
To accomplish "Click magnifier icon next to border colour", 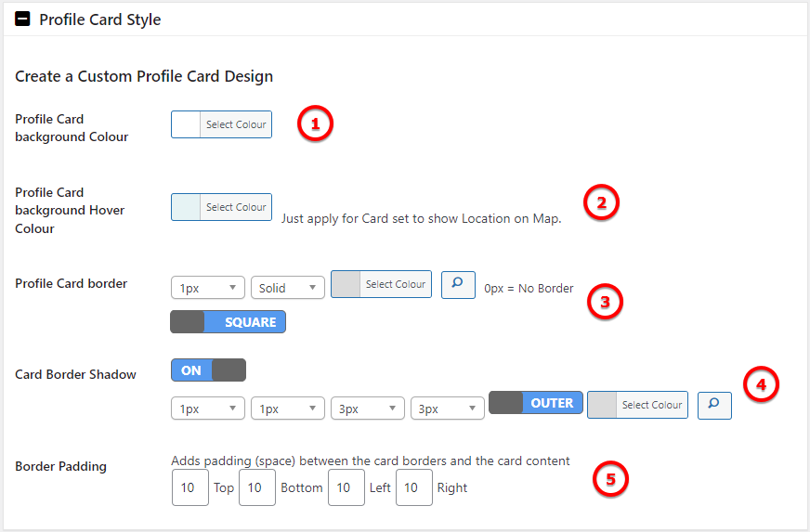I will coord(458,285).
